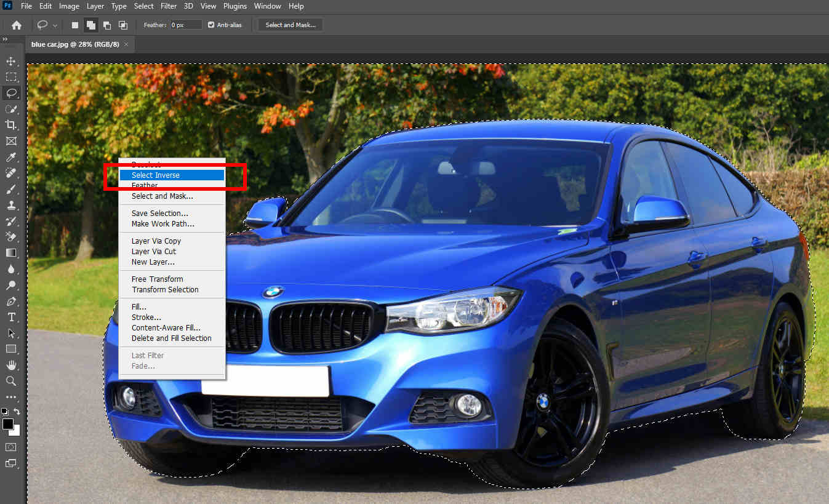Screen dimensions: 829x504
Task: Select the Eraser tool
Action: 11,237
